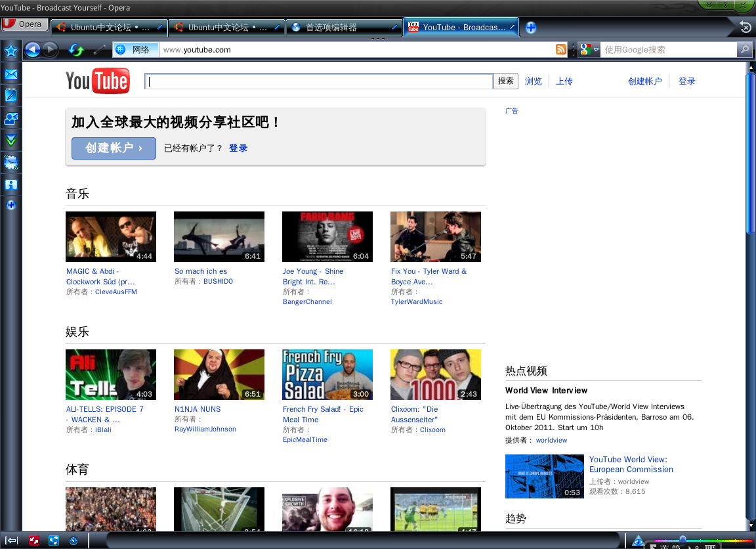Click the wand icon beside reload
The height and width of the screenshot is (549, 756).
point(99,50)
